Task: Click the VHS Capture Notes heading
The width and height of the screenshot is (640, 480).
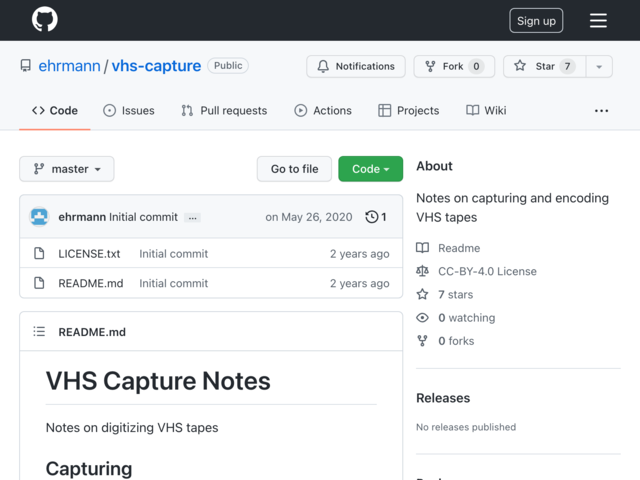Action: point(158,381)
